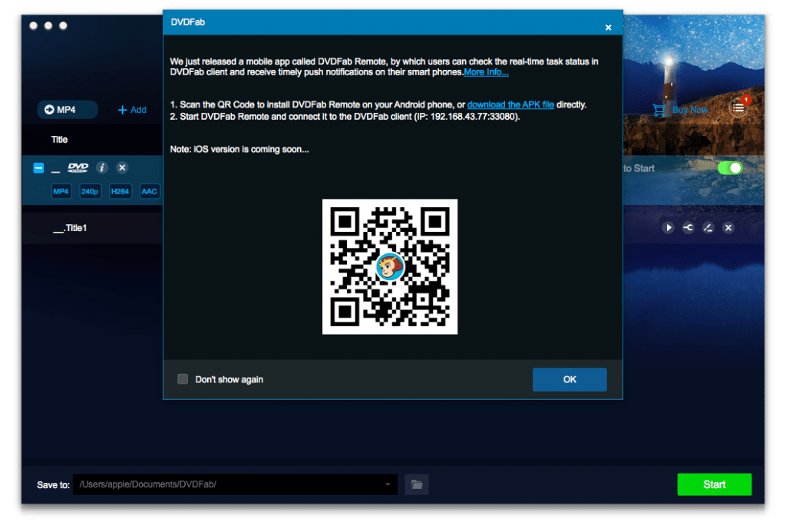Toggle the green Ready to Start switch
The width and height of the screenshot is (786, 532).
click(x=730, y=168)
